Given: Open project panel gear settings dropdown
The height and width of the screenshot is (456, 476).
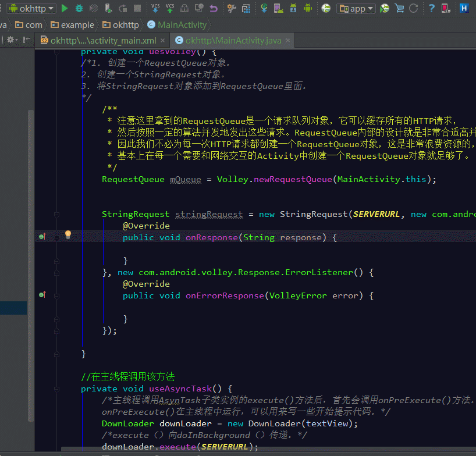Looking at the screenshot, I should coord(12,40).
